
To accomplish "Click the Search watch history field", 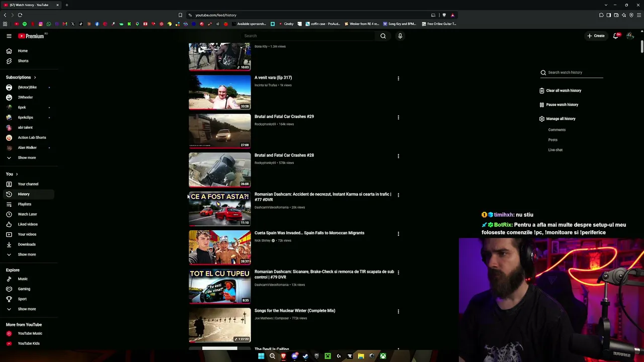I will tap(575, 72).
